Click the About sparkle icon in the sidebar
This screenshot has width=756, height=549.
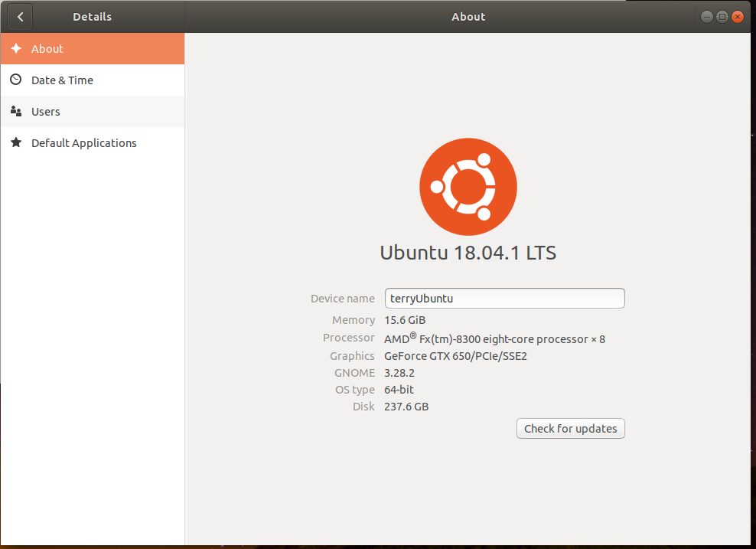[x=16, y=48]
